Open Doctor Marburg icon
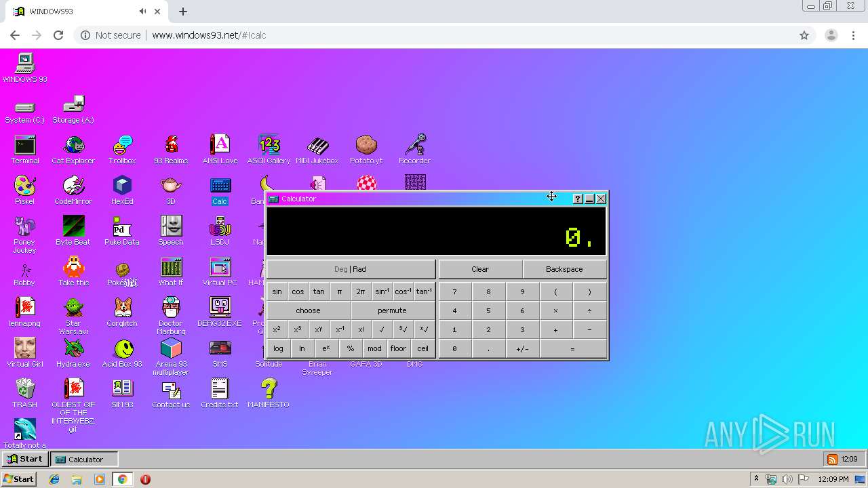 [171, 316]
